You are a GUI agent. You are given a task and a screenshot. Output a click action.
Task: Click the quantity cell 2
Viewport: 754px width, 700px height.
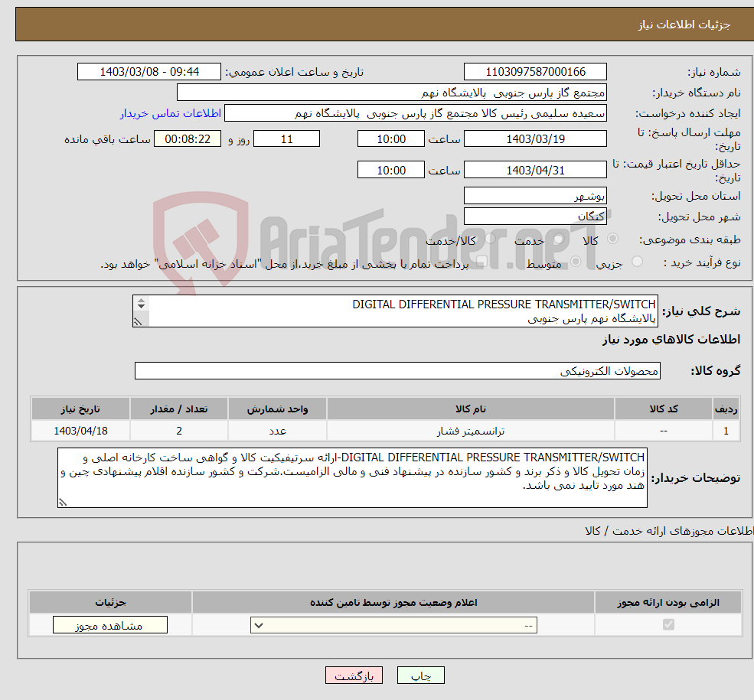179,431
